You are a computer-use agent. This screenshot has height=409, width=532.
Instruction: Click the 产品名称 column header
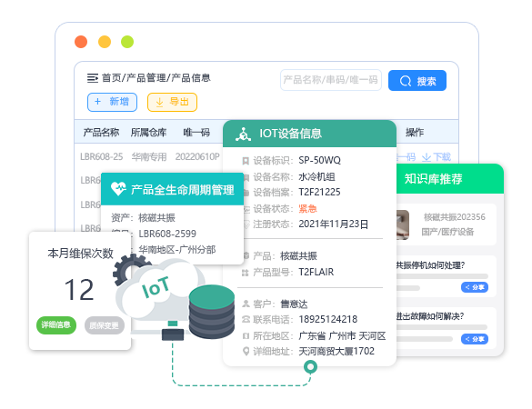101,133
